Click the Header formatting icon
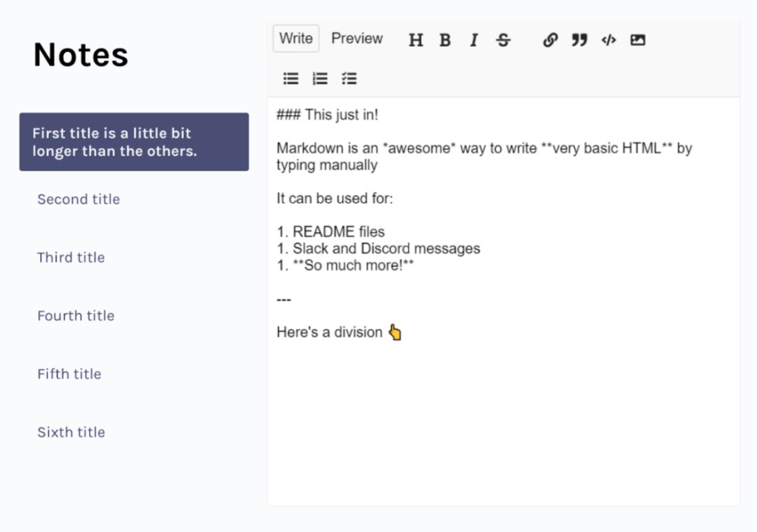 415,40
